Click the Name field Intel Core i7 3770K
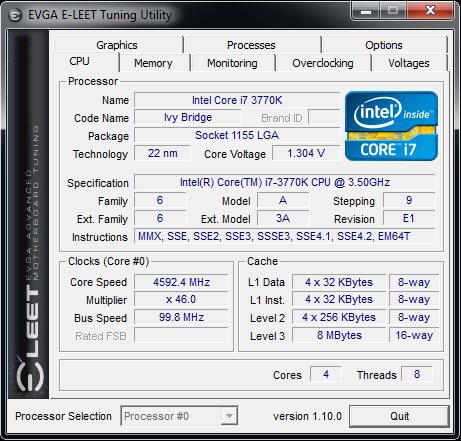Viewport: 461px width, 441px height. (237, 100)
